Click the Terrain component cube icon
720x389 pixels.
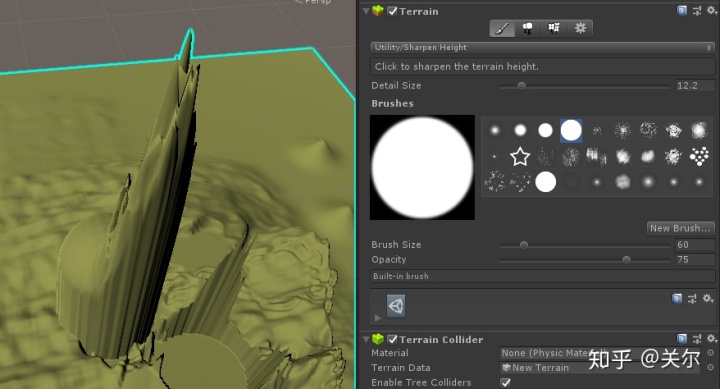[x=378, y=11]
